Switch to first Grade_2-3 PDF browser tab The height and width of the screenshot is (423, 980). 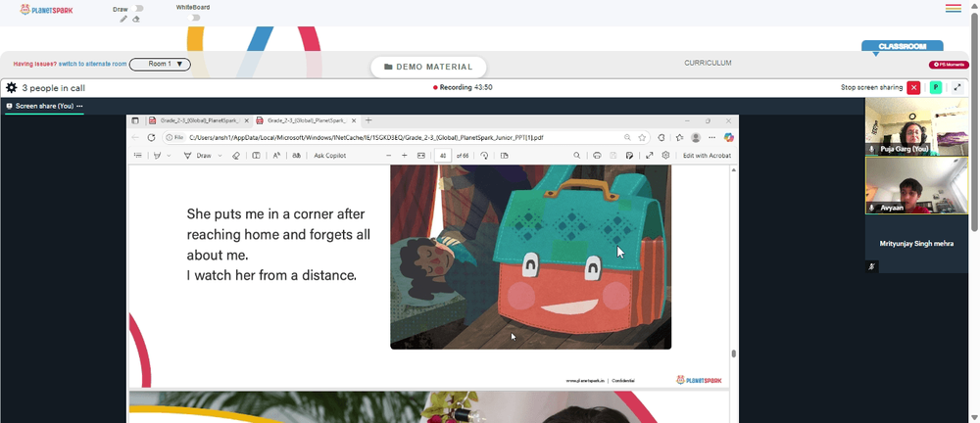click(199, 120)
